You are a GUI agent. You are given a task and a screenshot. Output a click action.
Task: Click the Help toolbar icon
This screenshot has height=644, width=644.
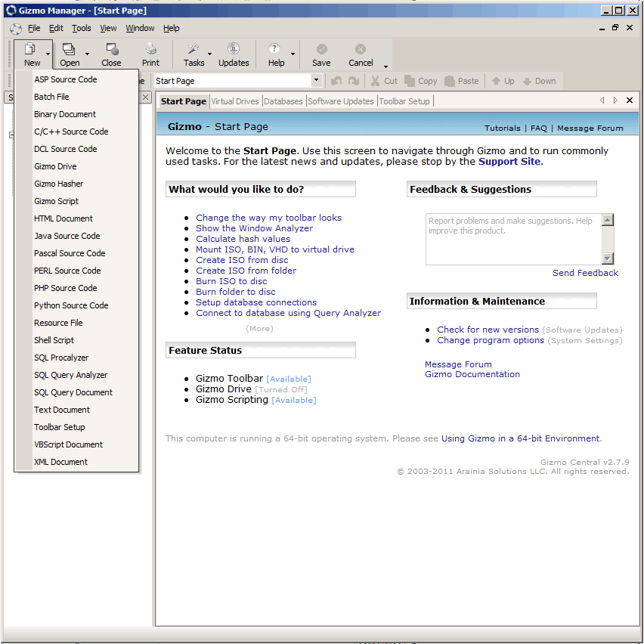(274, 49)
